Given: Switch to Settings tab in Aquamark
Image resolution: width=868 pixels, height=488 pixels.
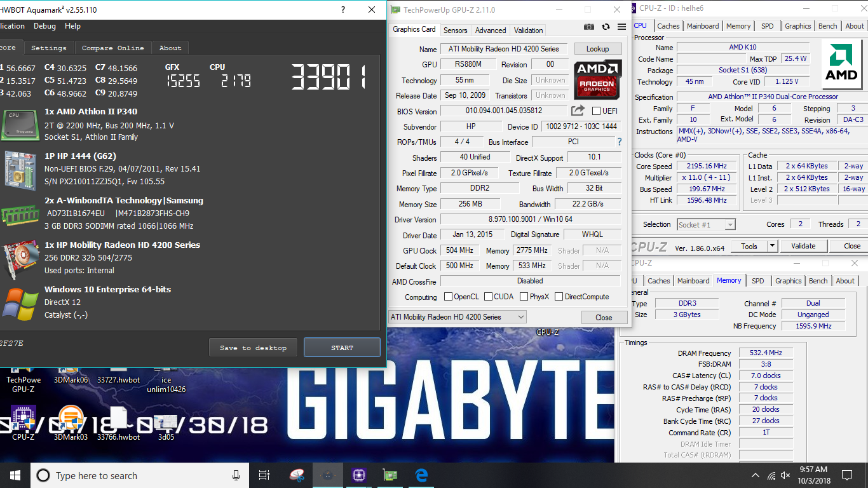Looking at the screenshot, I should (x=49, y=48).
